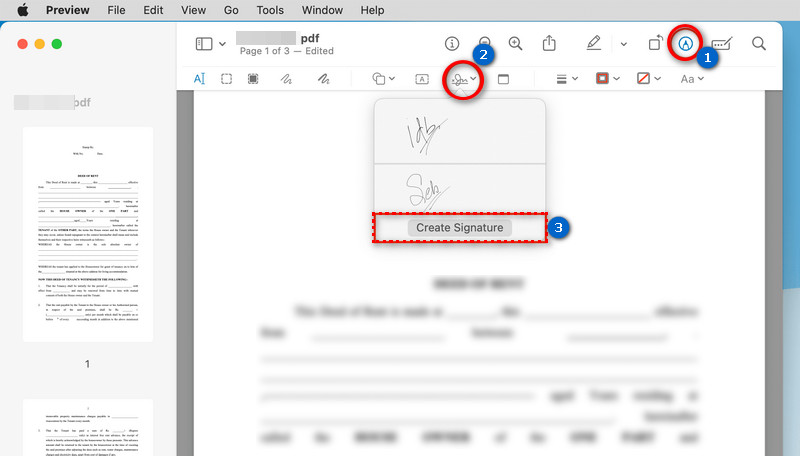This screenshot has height=456, width=800.
Task: Open the search field icon
Action: [759, 44]
